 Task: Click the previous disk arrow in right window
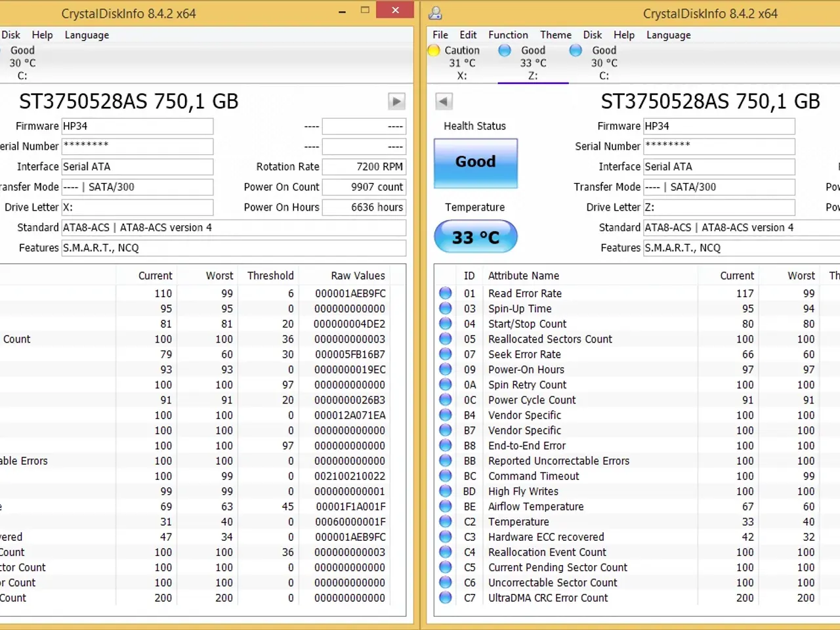pyautogui.click(x=444, y=102)
